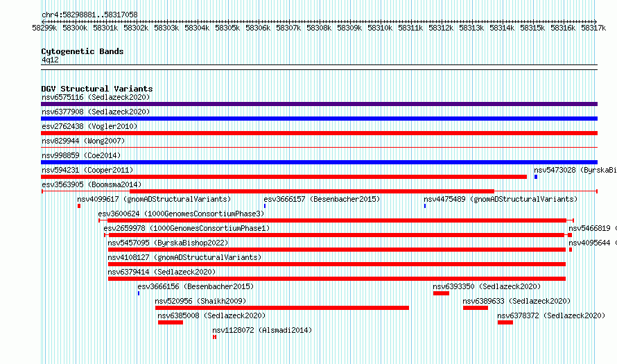Click the 58308k ruler tick label
The height and width of the screenshot is (364, 617).
[x=319, y=28]
